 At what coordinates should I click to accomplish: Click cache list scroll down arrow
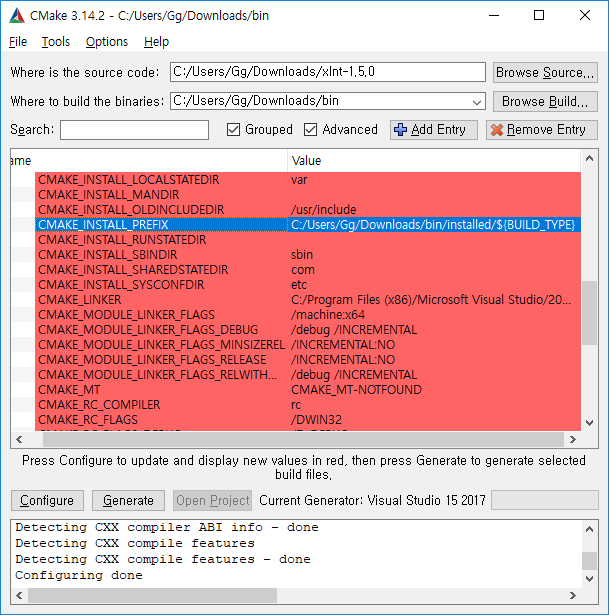pos(589,422)
